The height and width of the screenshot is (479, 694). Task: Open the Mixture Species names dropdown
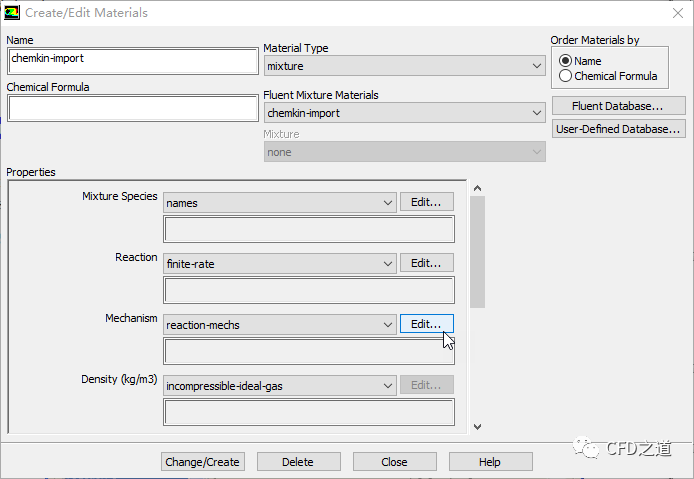[280, 203]
